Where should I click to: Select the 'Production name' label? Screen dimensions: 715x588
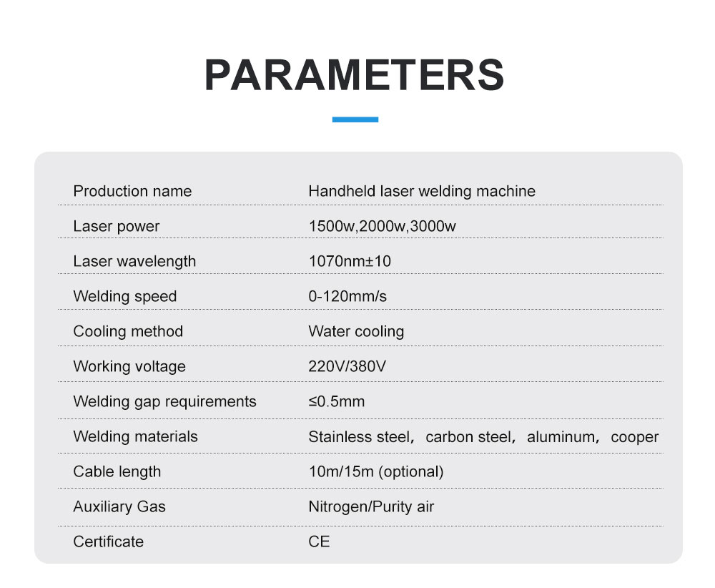[x=132, y=191]
